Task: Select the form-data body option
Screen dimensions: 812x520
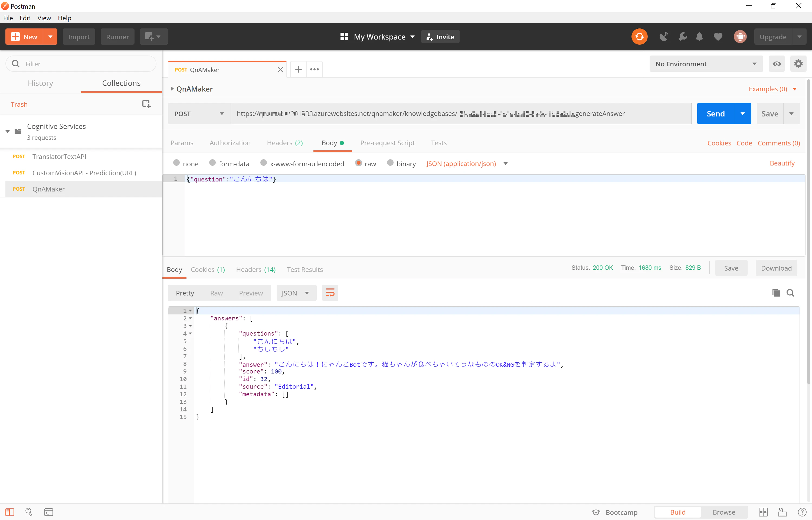Action: pyautogui.click(x=229, y=163)
